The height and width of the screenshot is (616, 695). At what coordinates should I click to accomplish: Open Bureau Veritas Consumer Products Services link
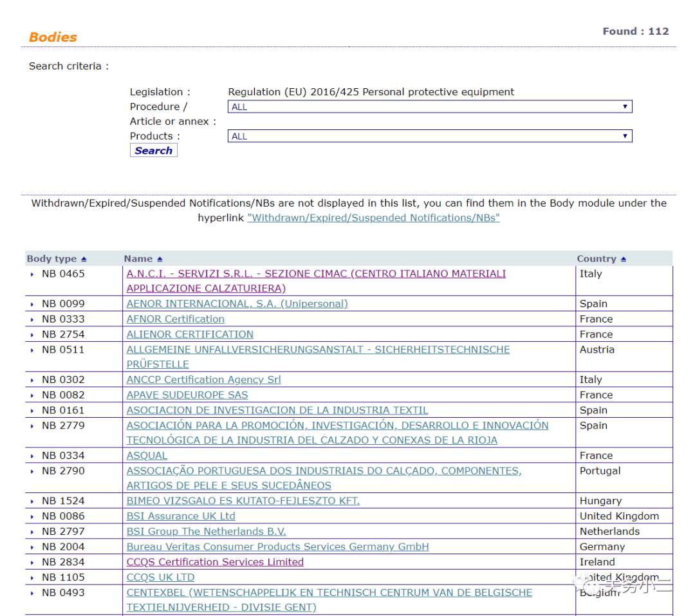coord(277,547)
